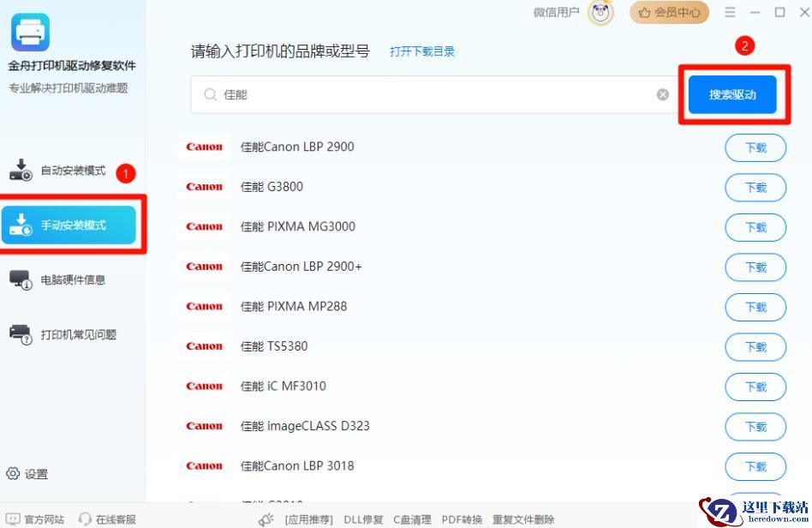
Task: Click the 金舟打印机驱动修复软件 title text
Action: (x=71, y=65)
